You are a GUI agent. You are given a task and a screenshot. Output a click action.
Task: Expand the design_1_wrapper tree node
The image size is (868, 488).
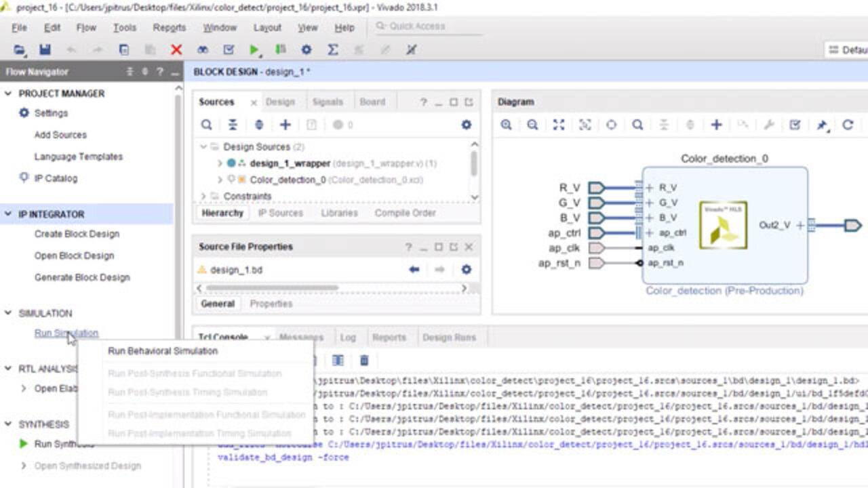click(220, 163)
